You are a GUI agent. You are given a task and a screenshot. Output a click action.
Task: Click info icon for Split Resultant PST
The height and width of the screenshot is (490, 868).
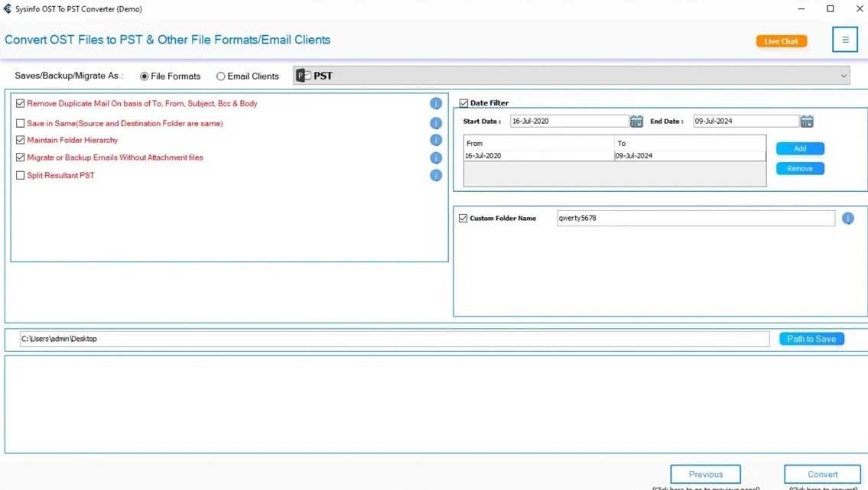(x=436, y=175)
